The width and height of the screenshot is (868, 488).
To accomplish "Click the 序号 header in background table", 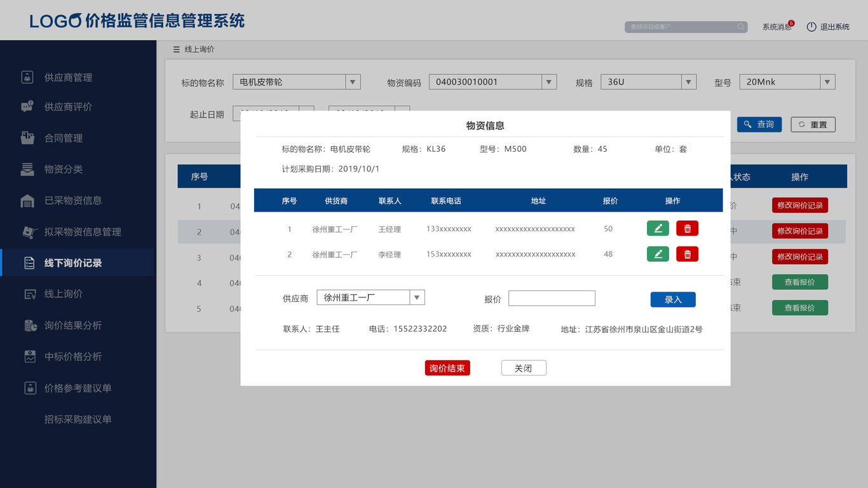I will (x=200, y=177).
